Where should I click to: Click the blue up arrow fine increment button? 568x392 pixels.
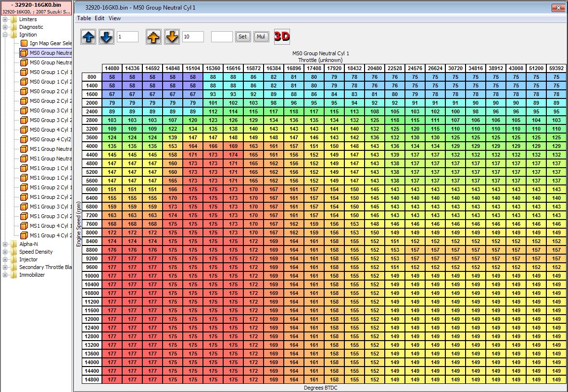[x=88, y=37]
